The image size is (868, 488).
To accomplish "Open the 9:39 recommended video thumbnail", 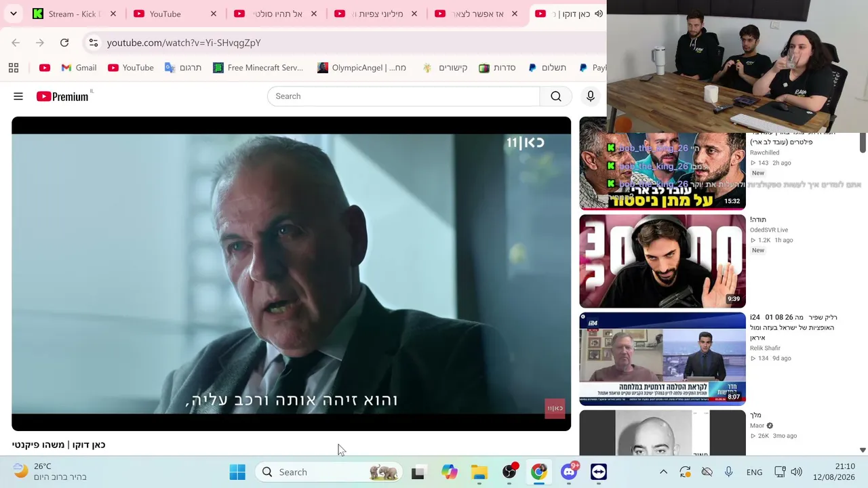I will coord(663,261).
